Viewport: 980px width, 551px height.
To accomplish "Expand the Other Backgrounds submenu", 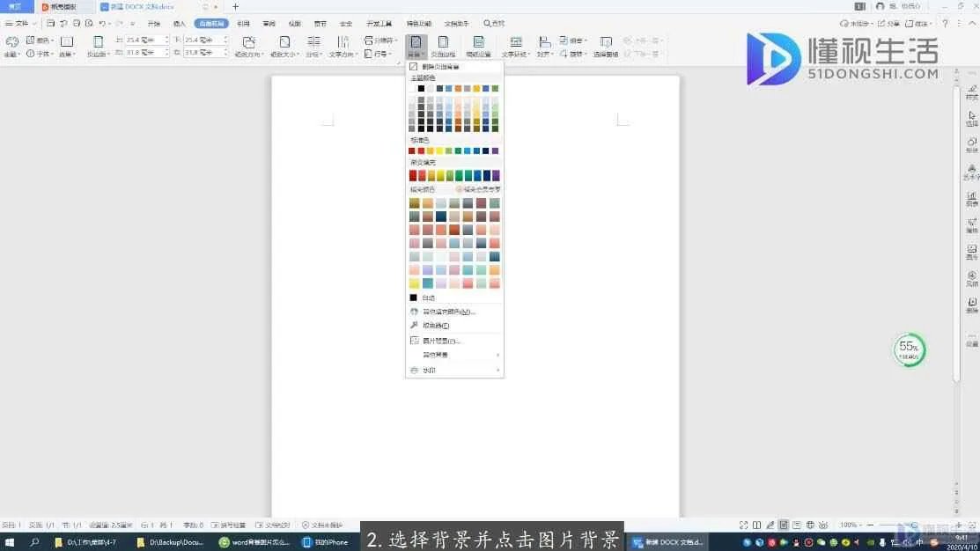I will (x=453, y=355).
